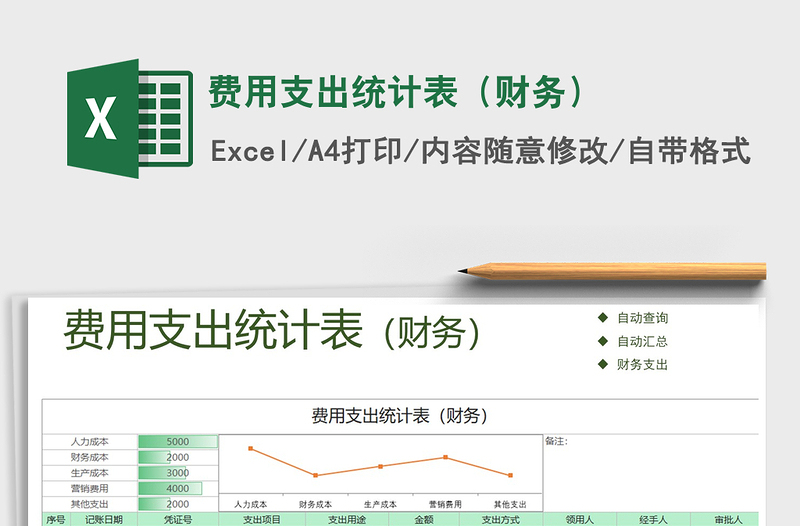This screenshot has height=526, width=800.
Task: Click the 3000 data bar cell
Action: [178, 473]
